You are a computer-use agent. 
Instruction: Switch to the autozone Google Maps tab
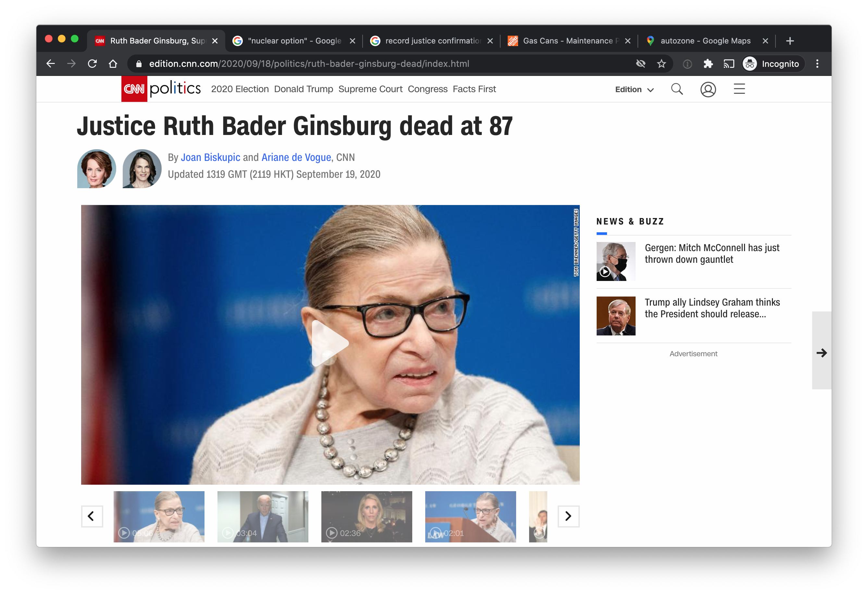(x=707, y=41)
